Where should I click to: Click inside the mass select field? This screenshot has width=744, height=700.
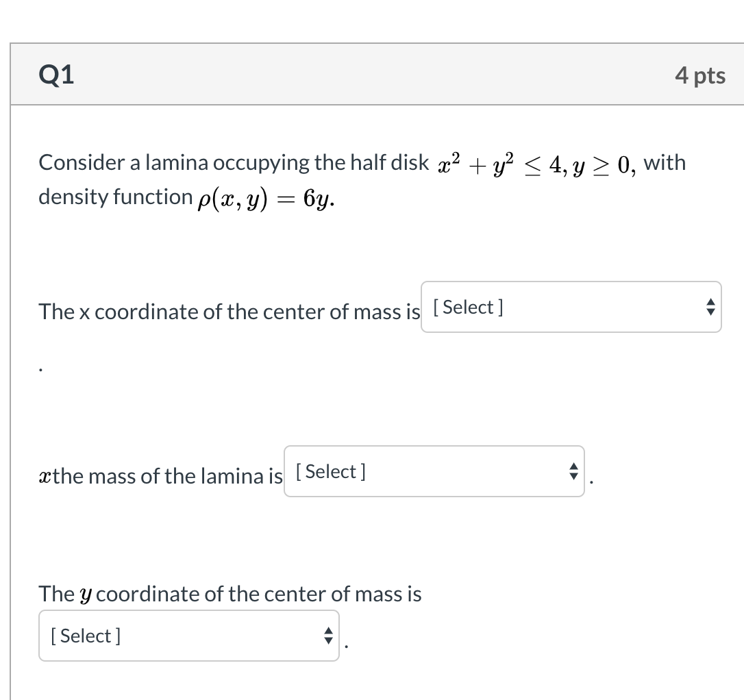coord(397,471)
